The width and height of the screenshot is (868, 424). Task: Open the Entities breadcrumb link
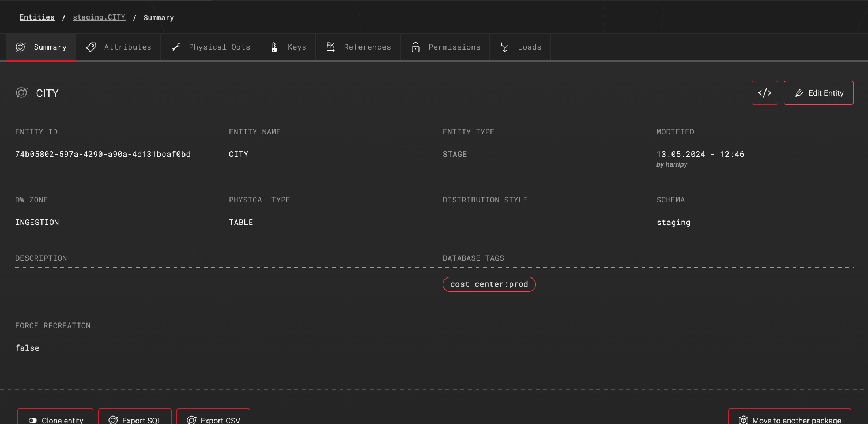(x=36, y=17)
